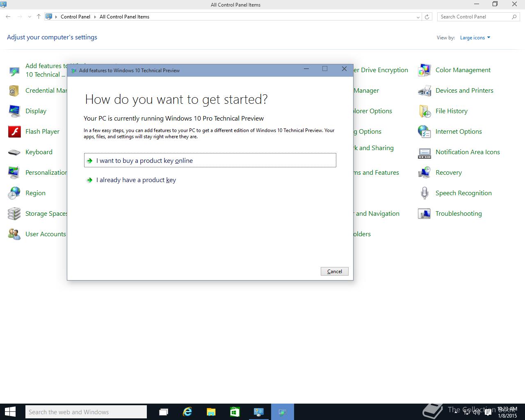Image resolution: width=525 pixels, height=420 pixels.
Task: Click the volume icon in the system tray
Action: pos(477,412)
